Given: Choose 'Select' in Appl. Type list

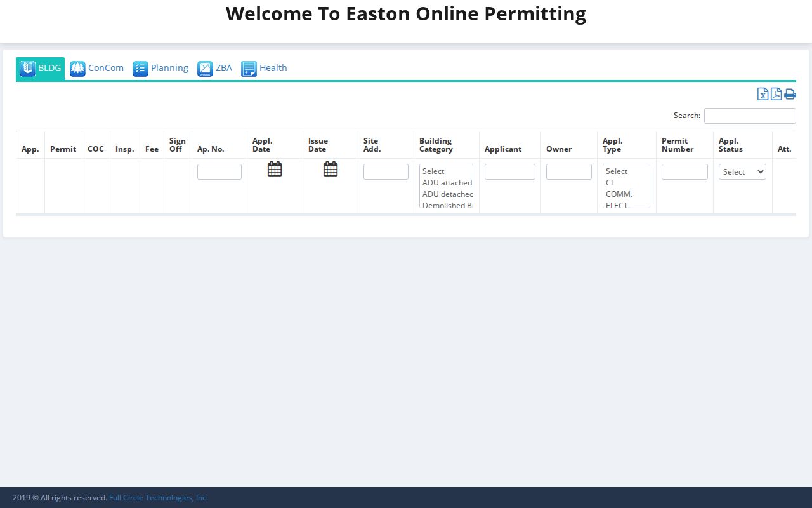Looking at the screenshot, I should coord(625,171).
